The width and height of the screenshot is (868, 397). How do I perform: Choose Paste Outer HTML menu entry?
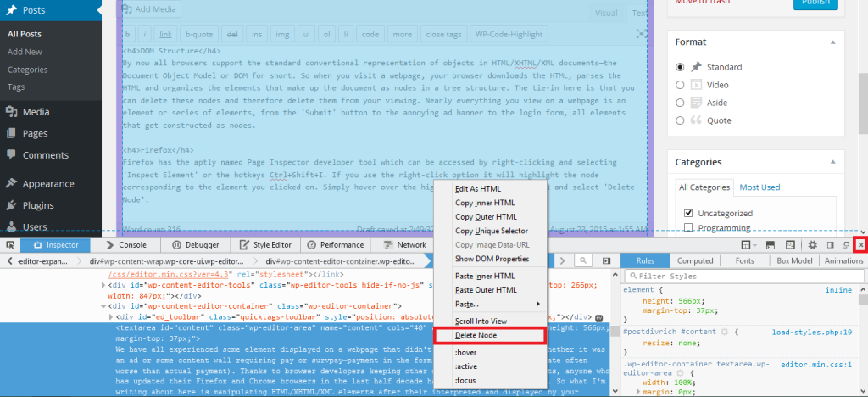(x=490, y=290)
